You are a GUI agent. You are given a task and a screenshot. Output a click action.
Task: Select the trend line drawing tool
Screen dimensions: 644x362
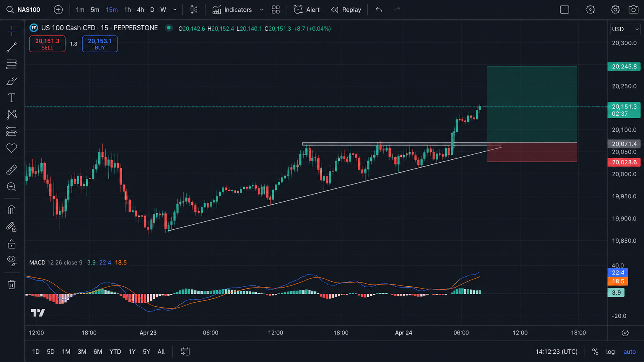[x=12, y=48]
